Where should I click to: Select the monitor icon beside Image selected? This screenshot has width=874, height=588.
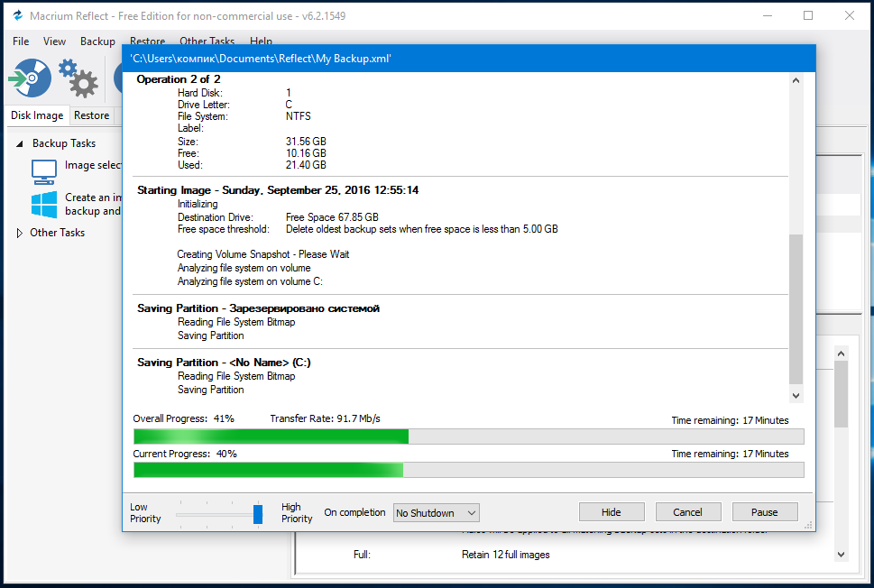(44, 171)
